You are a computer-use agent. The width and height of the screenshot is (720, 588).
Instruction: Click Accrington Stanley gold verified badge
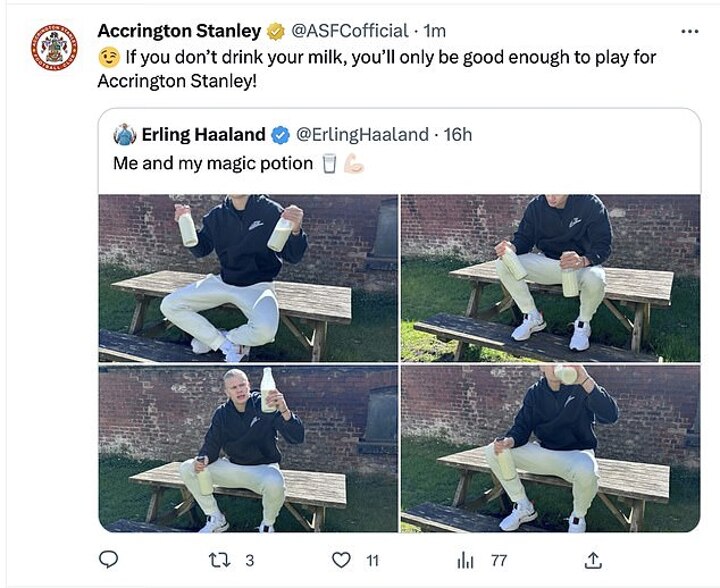(276, 31)
